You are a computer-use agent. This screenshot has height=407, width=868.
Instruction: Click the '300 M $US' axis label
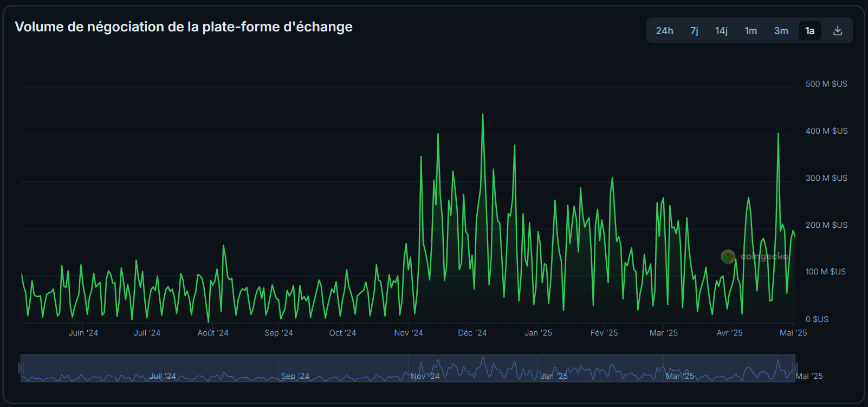click(826, 178)
